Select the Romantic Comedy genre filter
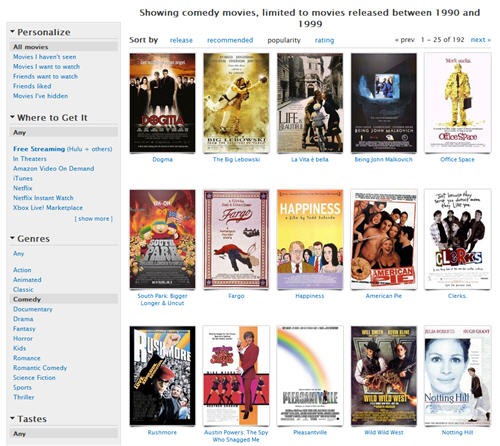 (x=40, y=368)
